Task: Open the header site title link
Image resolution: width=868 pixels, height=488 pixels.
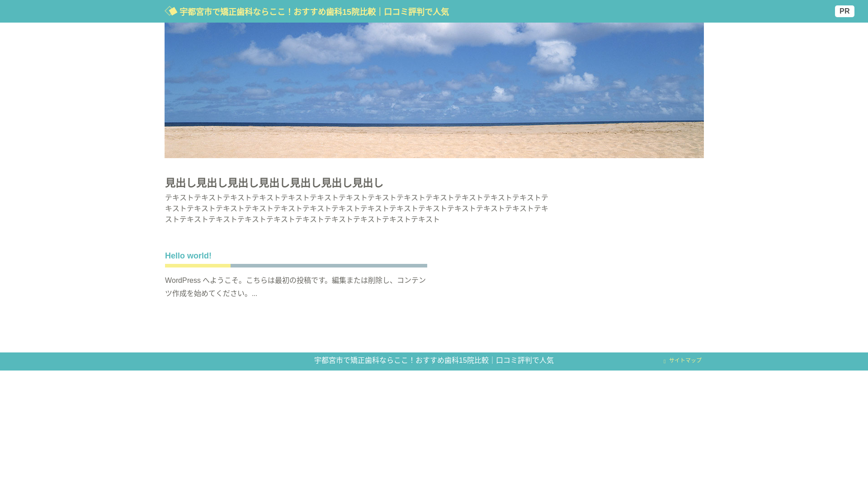Action: click(x=314, y=12)
